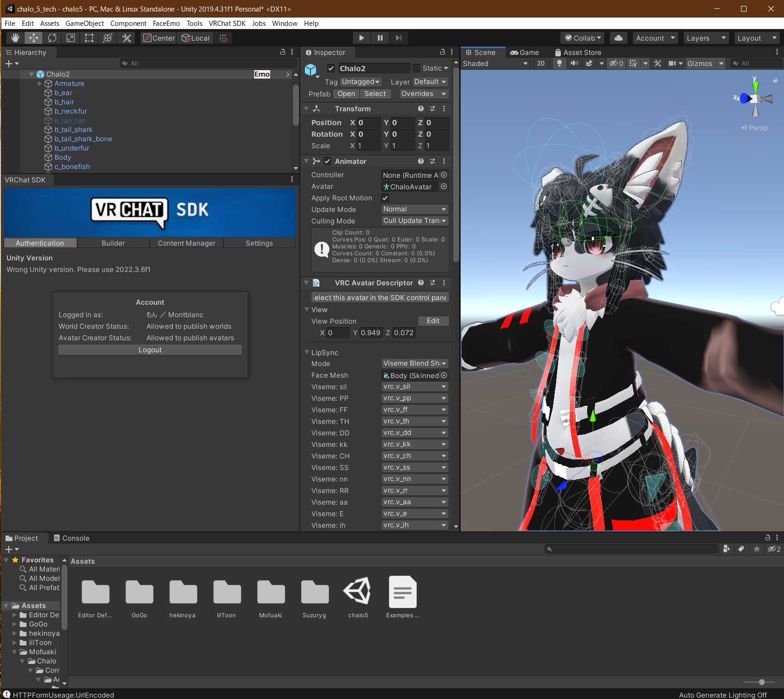Click the prefab Select button

(x=375, y=94)
